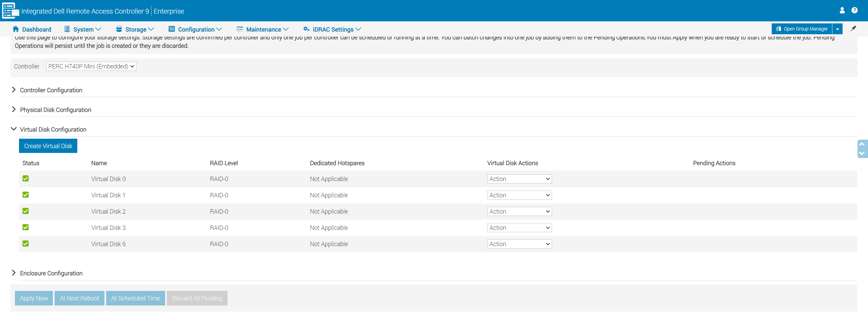Click the Virtual Disk 3 name
This screenshot has height=316, width=868.
(108, 228)
